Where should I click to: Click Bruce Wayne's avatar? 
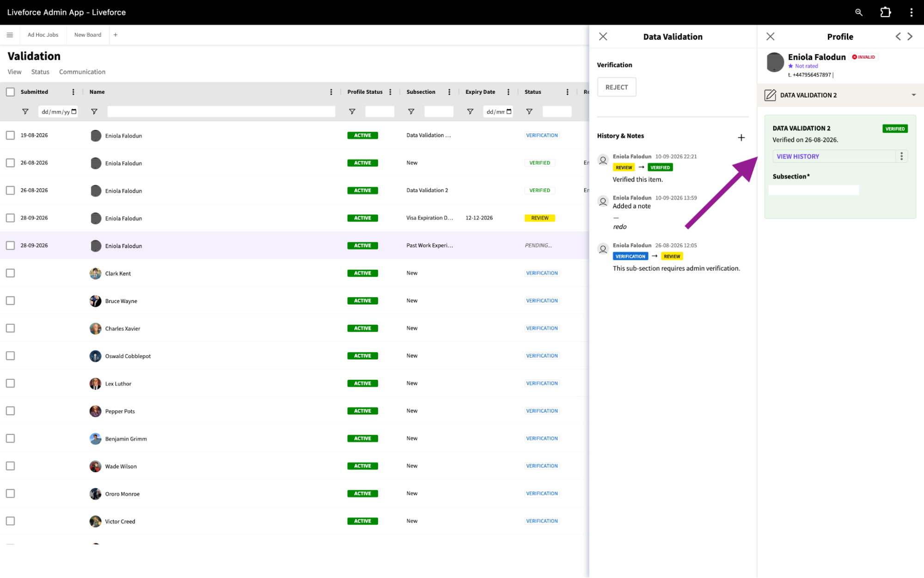95,301
